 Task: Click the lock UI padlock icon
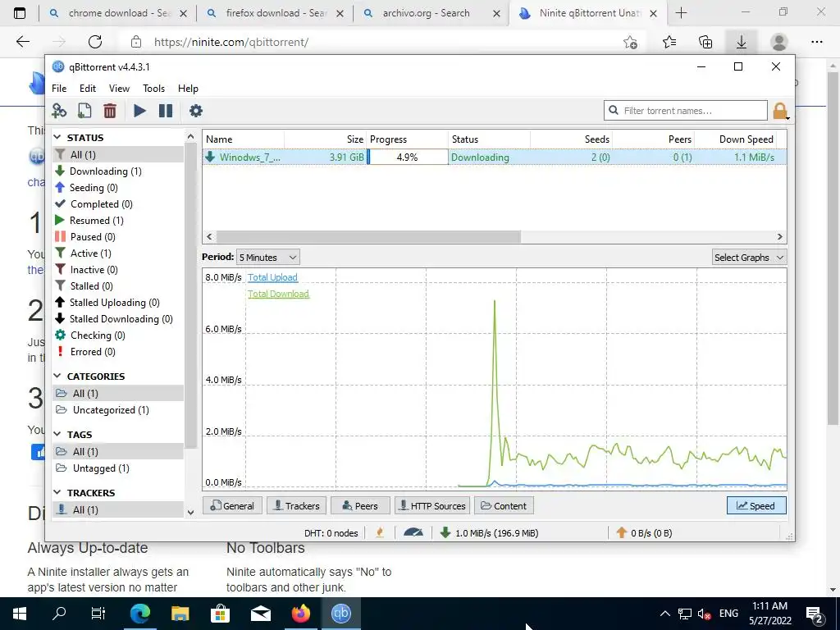(x=779, y=111)
